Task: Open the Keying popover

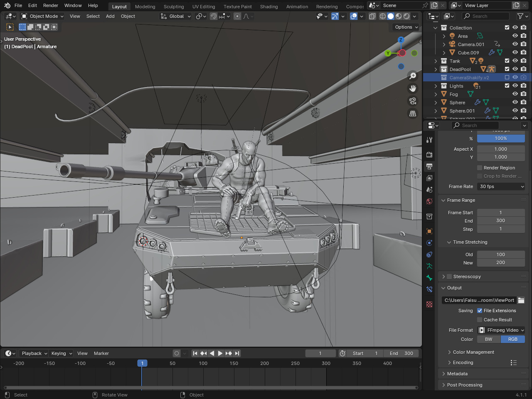Action: point(62,353)
